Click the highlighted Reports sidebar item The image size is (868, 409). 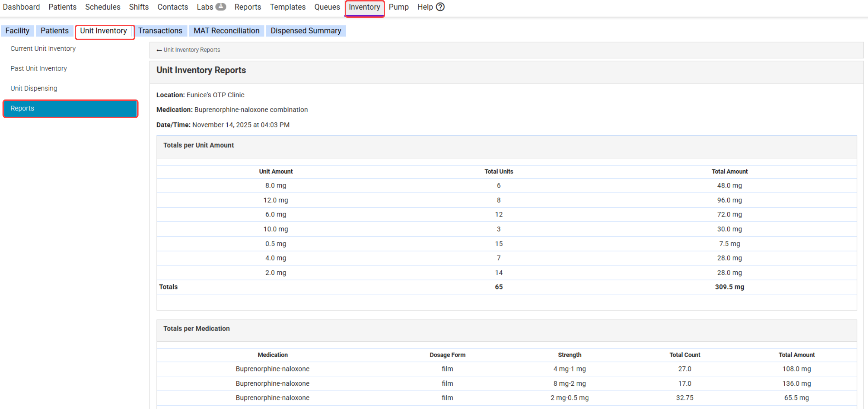pyautogui.click(x=70, y=108)
